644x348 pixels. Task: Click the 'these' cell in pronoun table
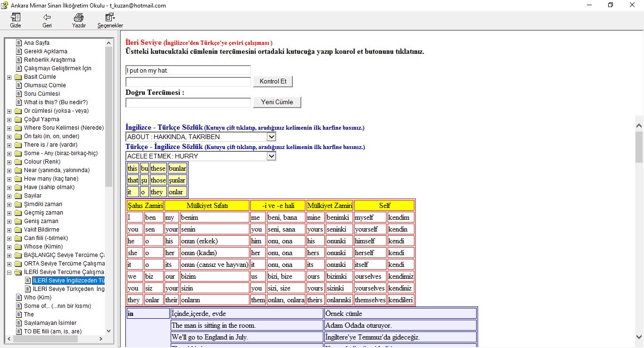158,168
